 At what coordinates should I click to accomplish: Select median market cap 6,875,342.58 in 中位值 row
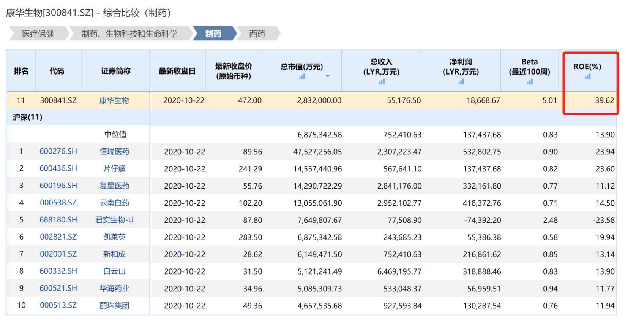click(320, 134)
